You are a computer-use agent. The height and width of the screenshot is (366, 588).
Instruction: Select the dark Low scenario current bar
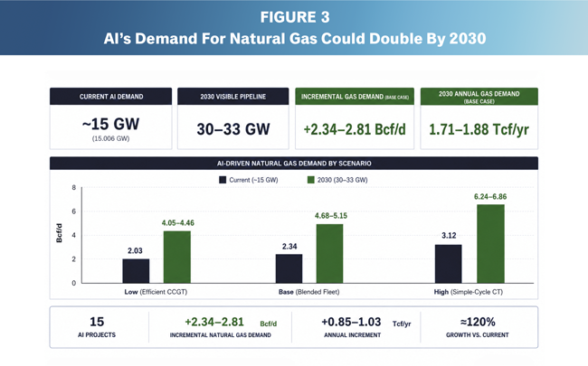click(136, 271)
